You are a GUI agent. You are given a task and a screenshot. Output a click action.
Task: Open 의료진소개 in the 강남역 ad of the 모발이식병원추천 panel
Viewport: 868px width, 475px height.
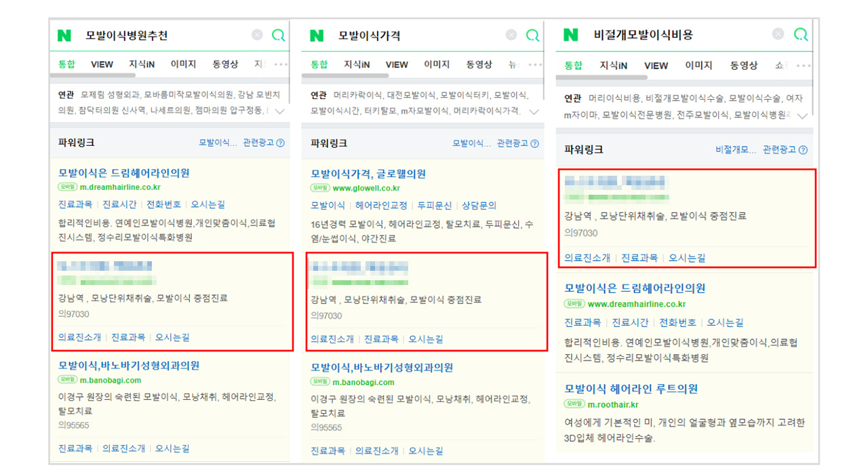pyautogui.click(x=79, y=337)
